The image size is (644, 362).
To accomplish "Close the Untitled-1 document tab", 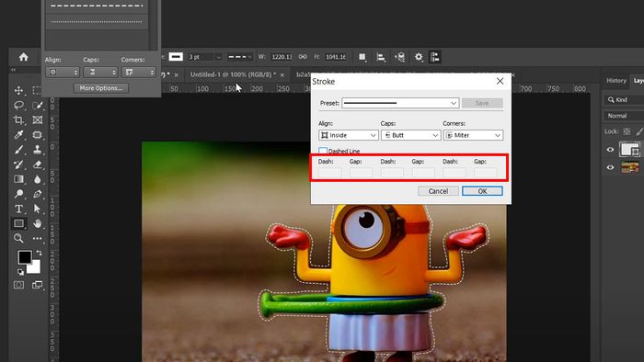I will [x=282, y=75].
